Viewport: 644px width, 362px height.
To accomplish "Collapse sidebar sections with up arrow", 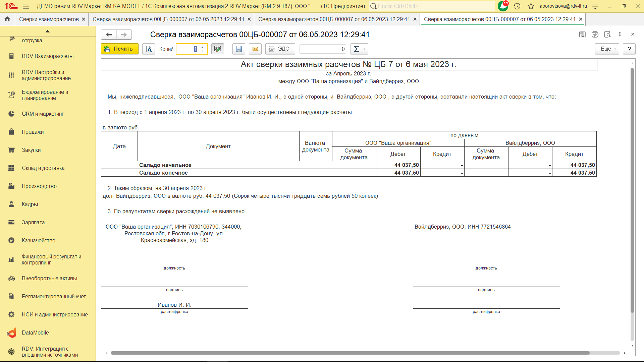I will (48, 31).
